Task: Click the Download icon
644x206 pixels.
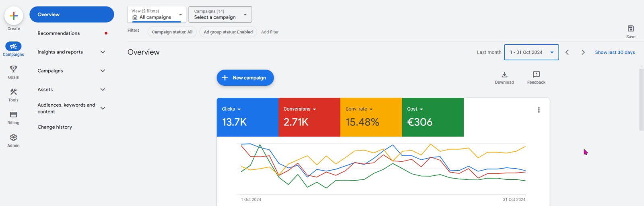Action: [504, 74]
